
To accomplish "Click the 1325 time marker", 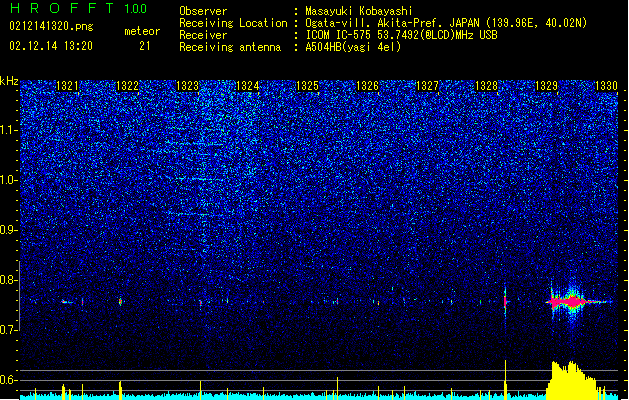I will click(x=307, y=86).
